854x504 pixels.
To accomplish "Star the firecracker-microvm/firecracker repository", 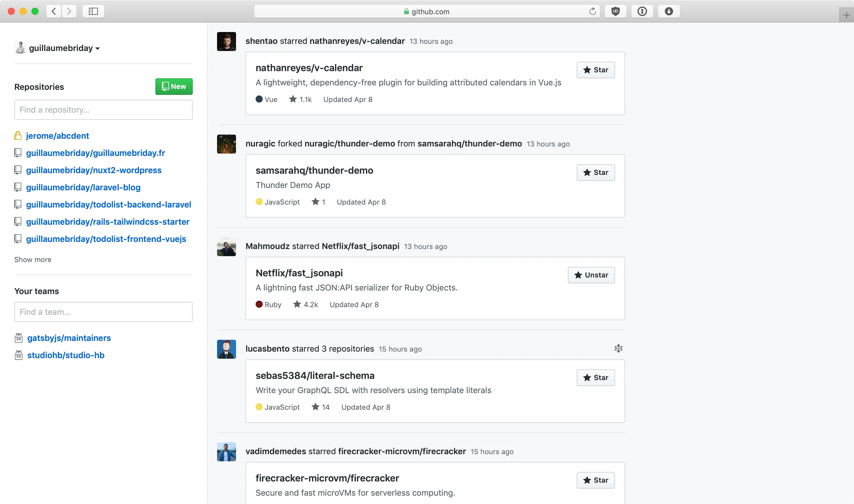I will pyautogui.click(x=595, y=480).
